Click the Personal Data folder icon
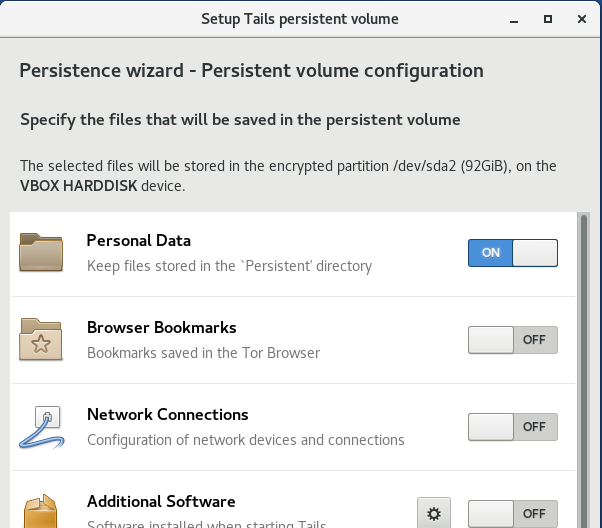602x528 pixels. [x=41, y=253]
